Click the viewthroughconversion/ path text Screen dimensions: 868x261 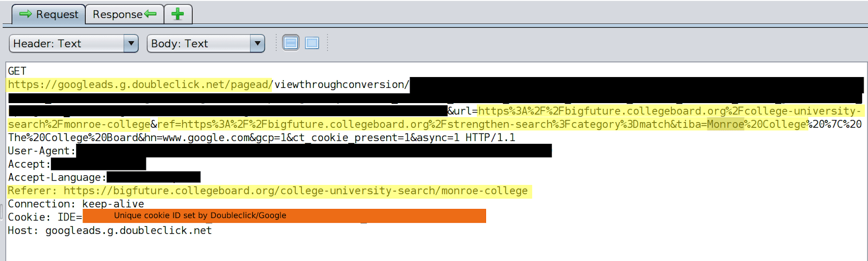coord(342,85)
